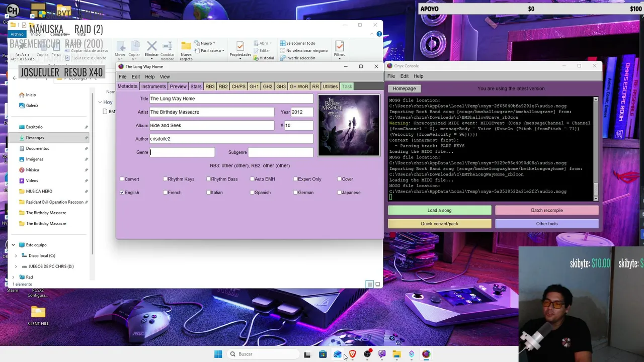This screenshot has width=644, height=362.
Task: Click the Microsoft Store taskbar icon
Action: pyautogui.click(x=323, y=354)
